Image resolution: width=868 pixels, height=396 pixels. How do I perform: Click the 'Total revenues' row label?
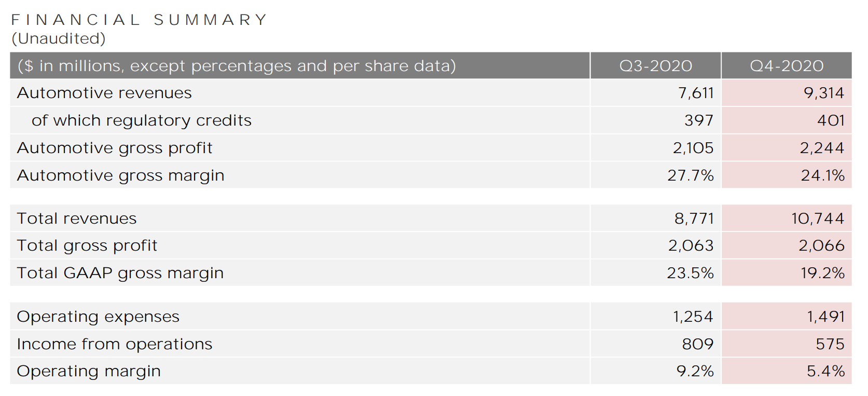[x=77, y=219]
